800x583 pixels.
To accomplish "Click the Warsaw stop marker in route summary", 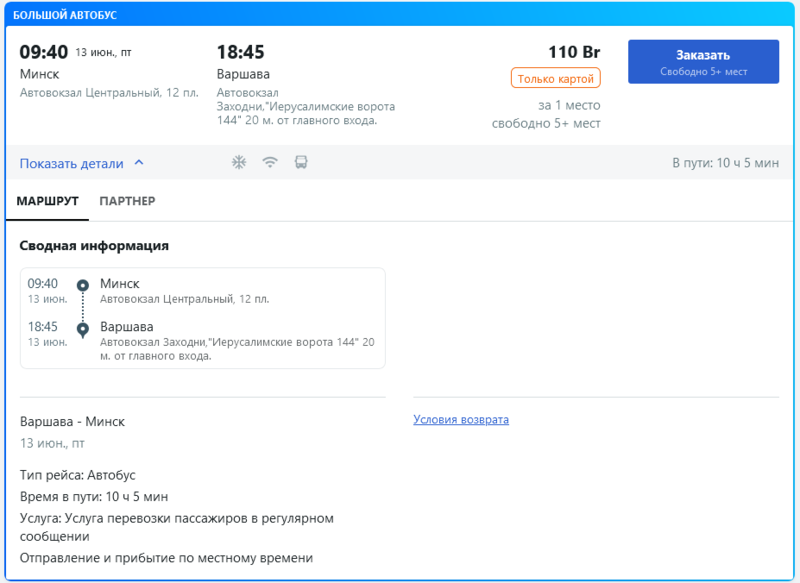I will [x=83, y=329].
